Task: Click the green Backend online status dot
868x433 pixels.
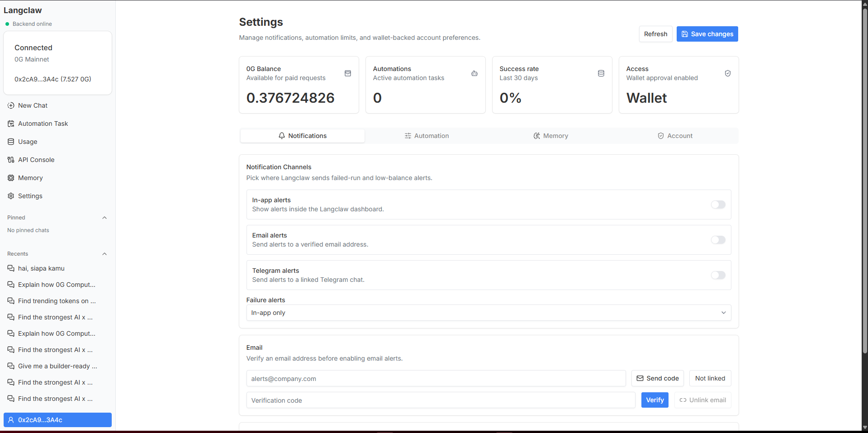Action: coord(7,24)
